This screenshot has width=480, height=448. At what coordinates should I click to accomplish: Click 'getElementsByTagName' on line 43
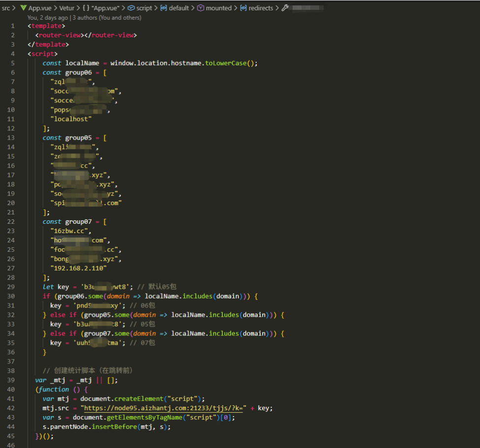[x=144, y=418]
